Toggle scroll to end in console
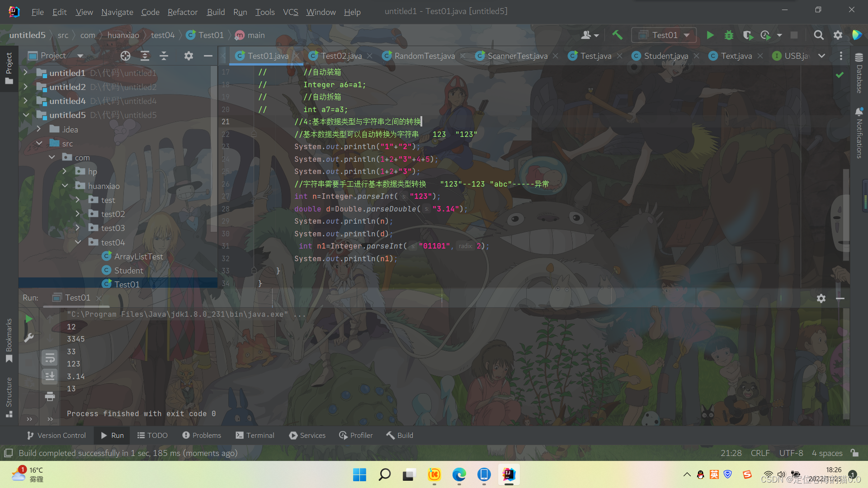Viewport: 868px width, 488px height. tap(50, 375)
